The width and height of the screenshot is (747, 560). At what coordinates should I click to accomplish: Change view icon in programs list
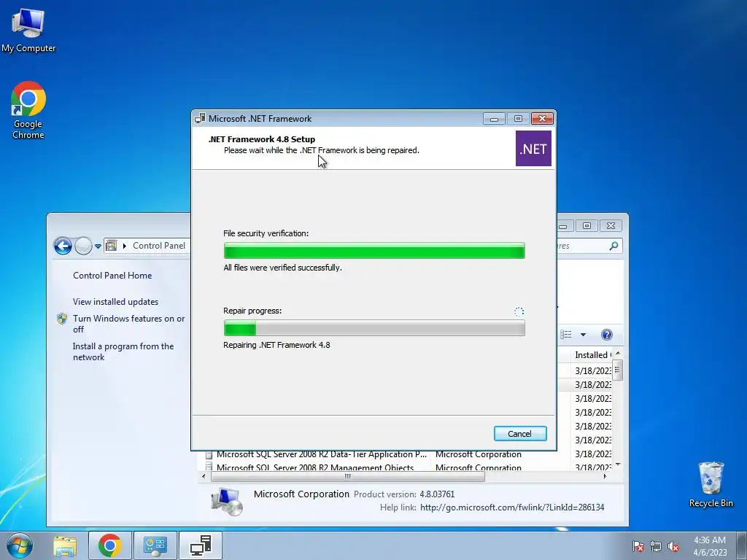tap(566, 334)
